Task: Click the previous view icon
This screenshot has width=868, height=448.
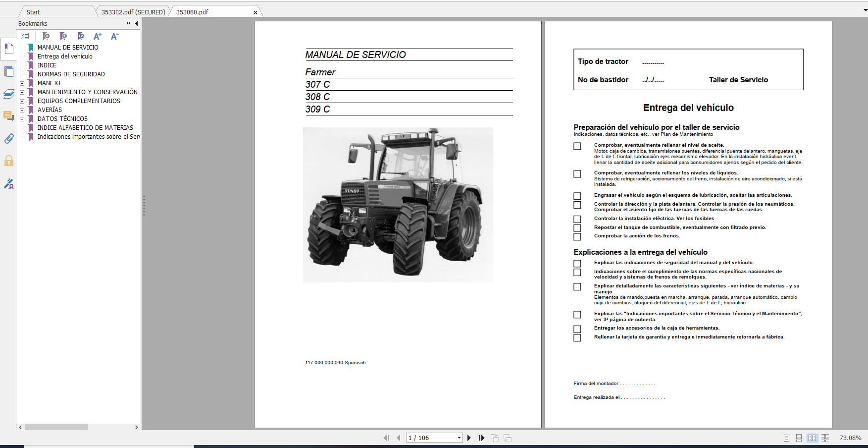Action: tap(495, 438)
